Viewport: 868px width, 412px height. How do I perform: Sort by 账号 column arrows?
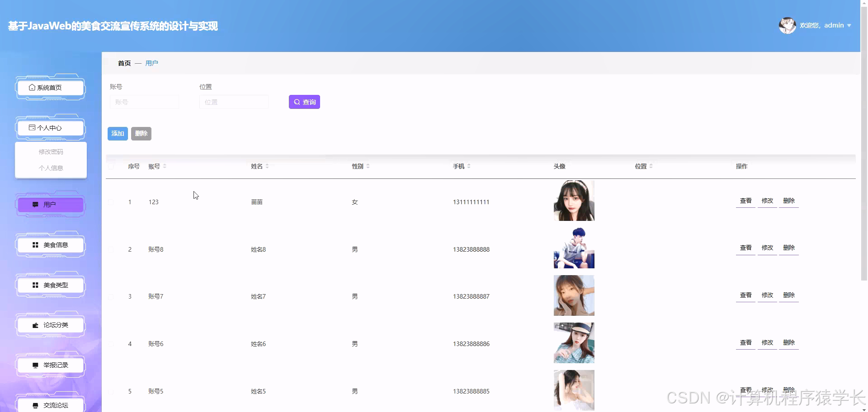[x=165, y=166]
